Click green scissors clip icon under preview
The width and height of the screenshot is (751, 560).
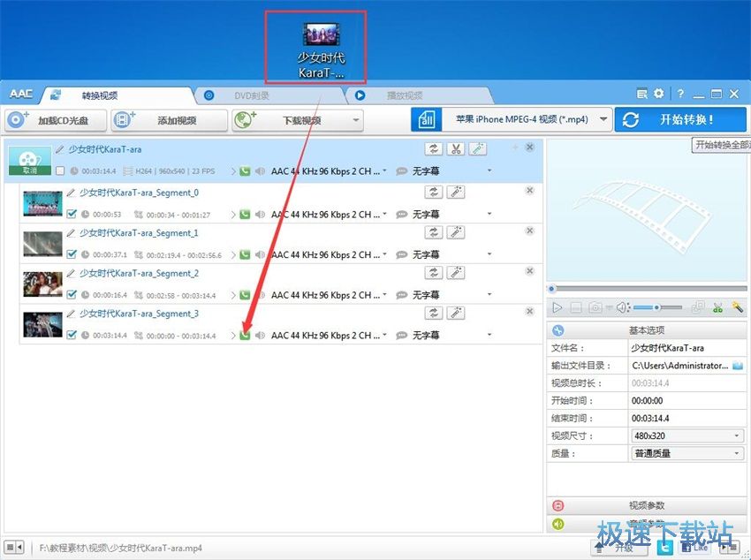click(x=717, y=307)
